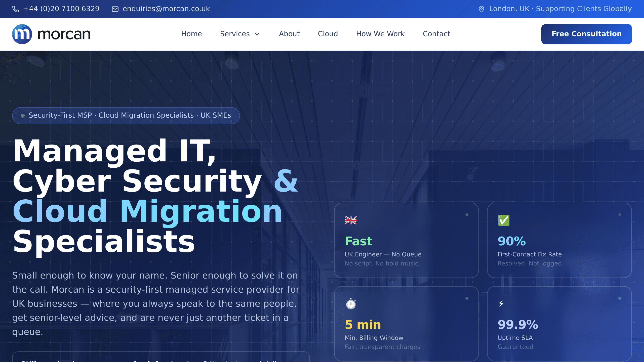This screenshot has width=644, height=362.
Task: Expand the Services dropdown chevron
Action: pos(257,34)
